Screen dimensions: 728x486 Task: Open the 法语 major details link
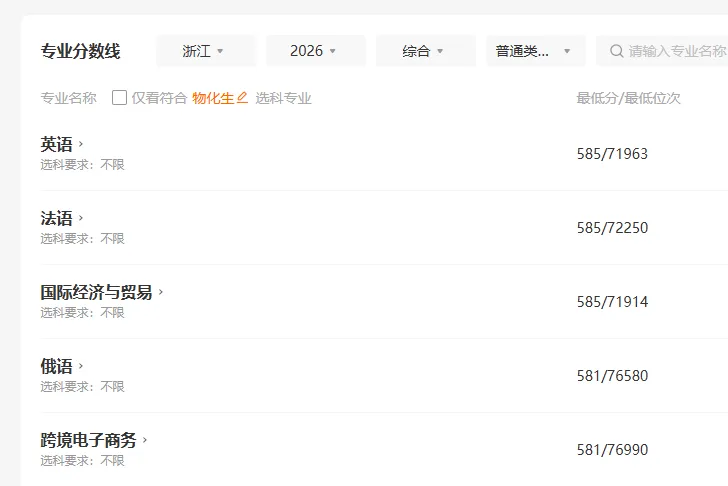pyautogui.click(x=57, y=218)
